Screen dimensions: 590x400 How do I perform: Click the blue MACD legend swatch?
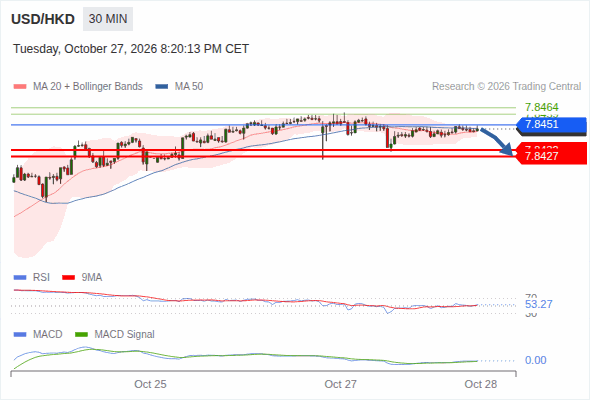20,335
